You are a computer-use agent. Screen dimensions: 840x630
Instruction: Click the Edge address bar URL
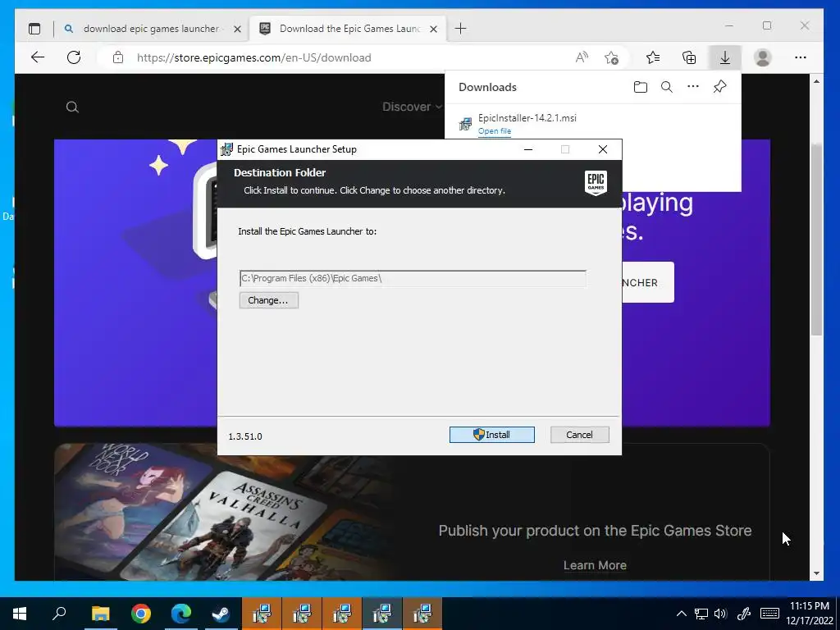[x=254, y=57]
